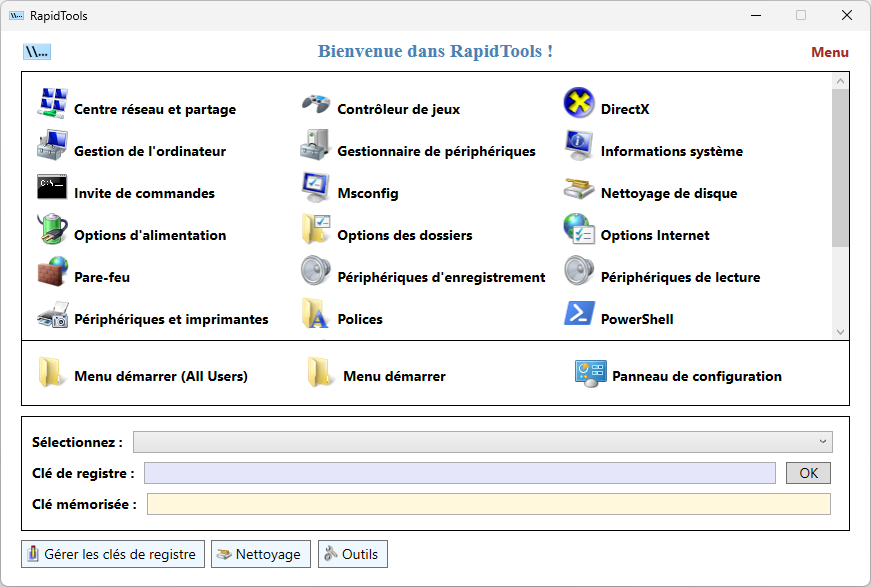This screenshot has height=587, width=871.
Task: Click the Clé mémorisée yellow field
Action: (489, 504)
